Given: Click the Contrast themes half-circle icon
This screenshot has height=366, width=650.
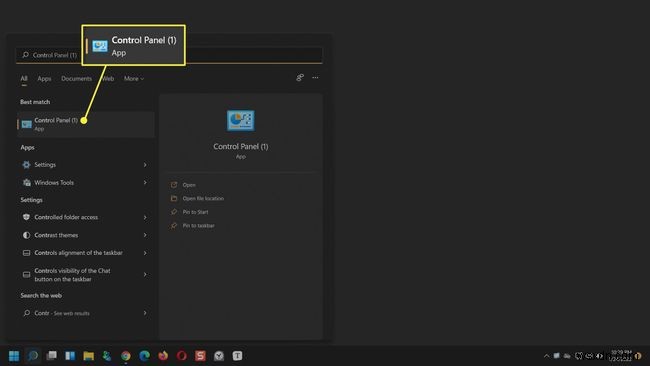Looking at the screenshot, I should pyautogui.click(x=27, y=235).
